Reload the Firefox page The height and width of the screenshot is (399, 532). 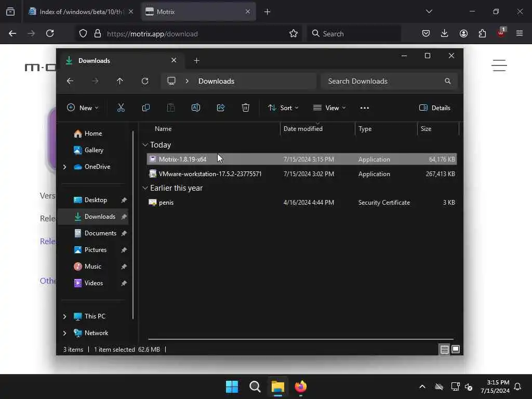[50, 34]
